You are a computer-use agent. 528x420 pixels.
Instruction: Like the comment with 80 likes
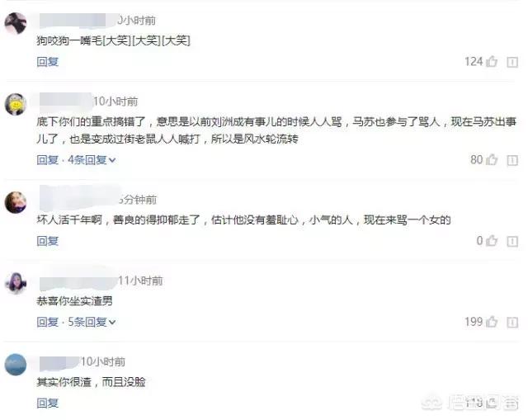(x=492, y=159)
